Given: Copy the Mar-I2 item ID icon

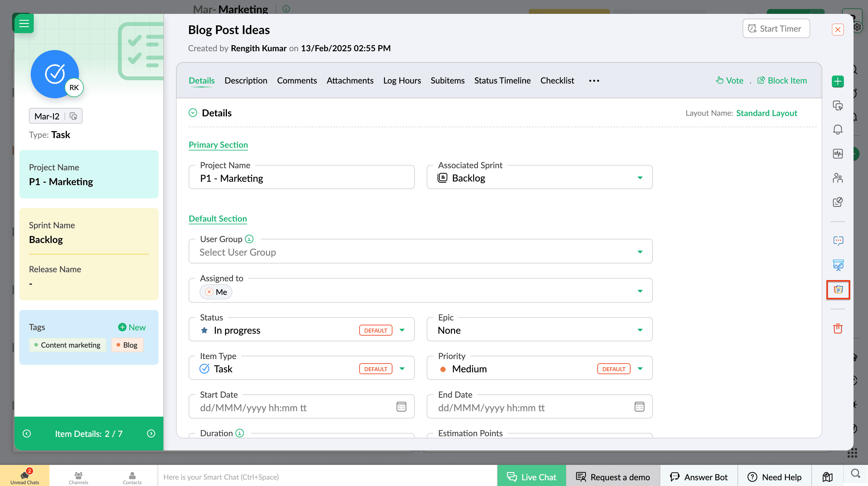Looking at the screenshot, I should click(x=74, y=116).
